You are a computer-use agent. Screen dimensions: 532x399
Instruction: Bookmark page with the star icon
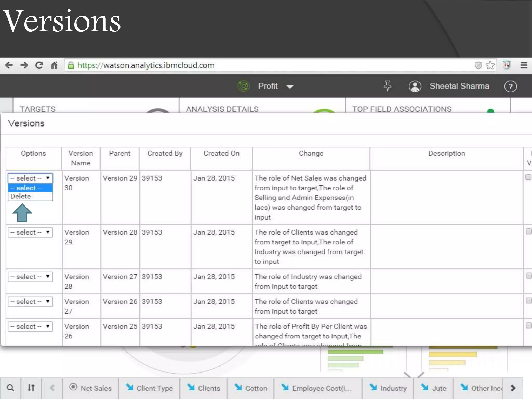[490, 65]
